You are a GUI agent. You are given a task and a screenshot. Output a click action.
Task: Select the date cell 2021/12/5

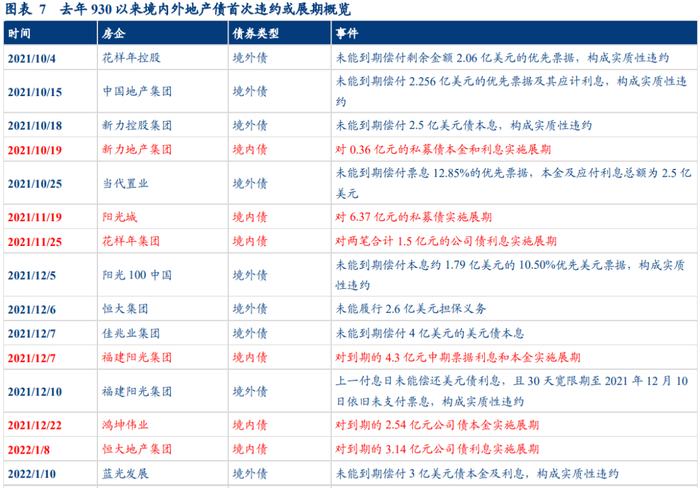(32, 275)
